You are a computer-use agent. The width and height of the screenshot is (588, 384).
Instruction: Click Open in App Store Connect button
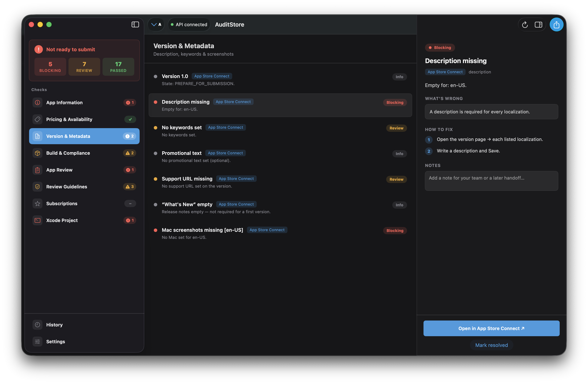click(491, 328)
